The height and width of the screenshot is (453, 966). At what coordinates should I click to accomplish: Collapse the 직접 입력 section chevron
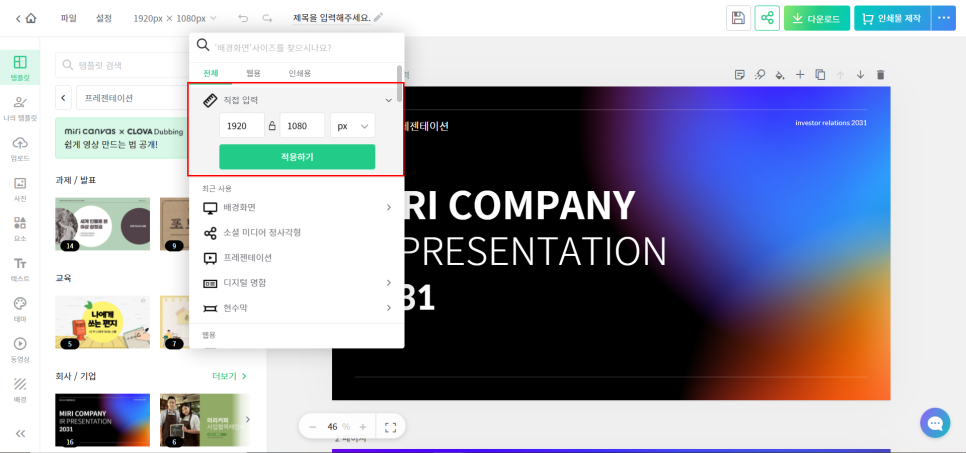pyautogui.click(x=389, y=100)
